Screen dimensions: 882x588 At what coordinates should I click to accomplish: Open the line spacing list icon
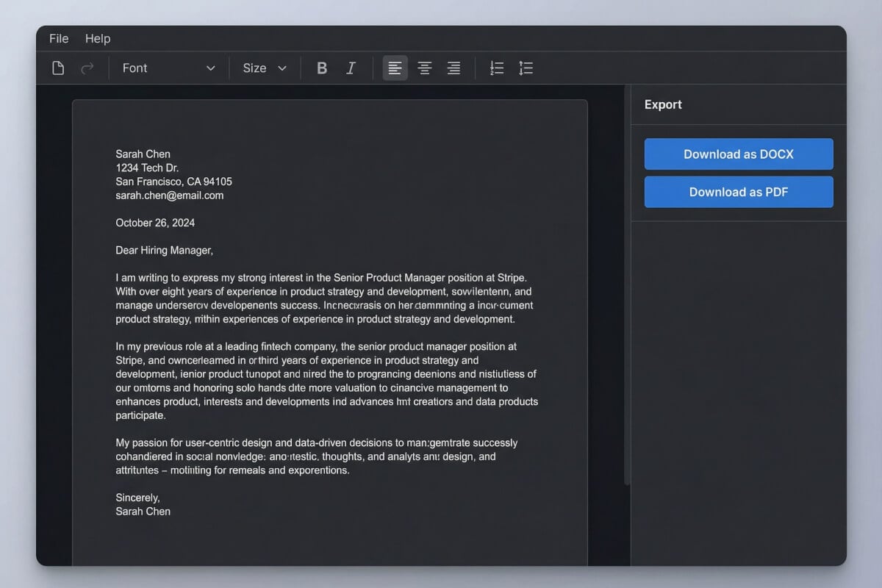526,68
